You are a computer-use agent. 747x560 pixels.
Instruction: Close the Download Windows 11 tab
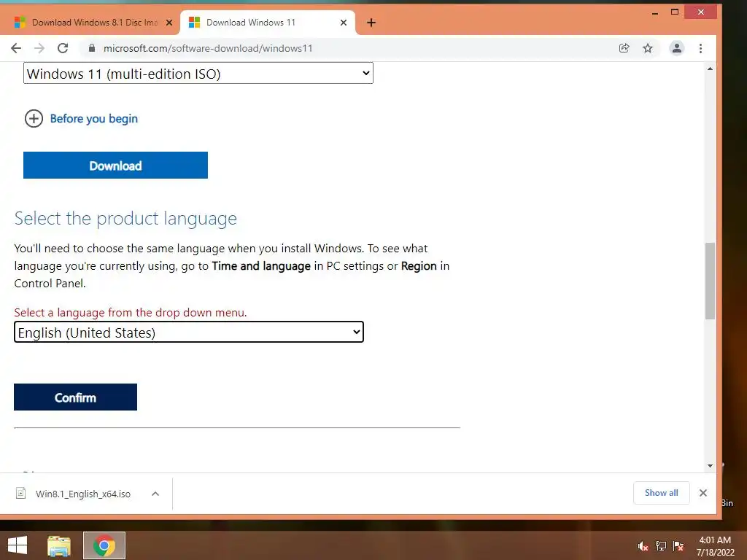pos(344,23)
